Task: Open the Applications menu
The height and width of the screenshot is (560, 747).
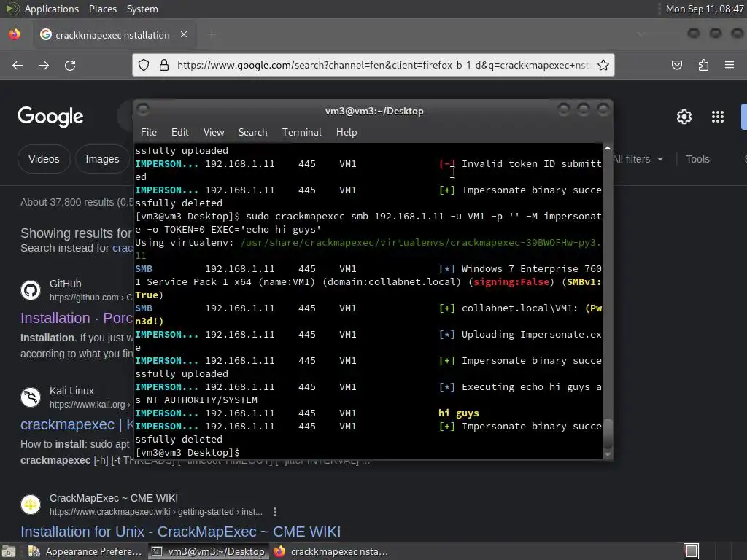Action: [52, 9]
